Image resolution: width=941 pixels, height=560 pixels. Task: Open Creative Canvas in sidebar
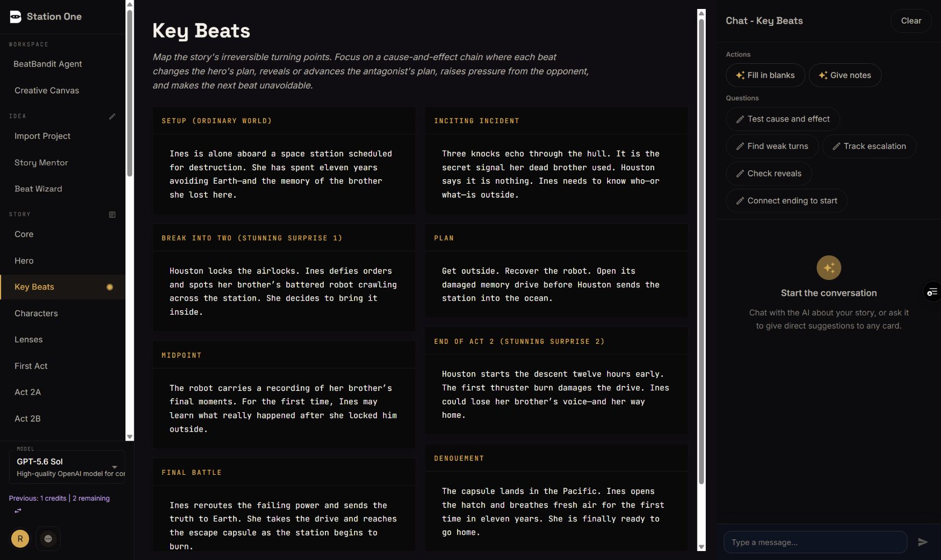[63, 90]
